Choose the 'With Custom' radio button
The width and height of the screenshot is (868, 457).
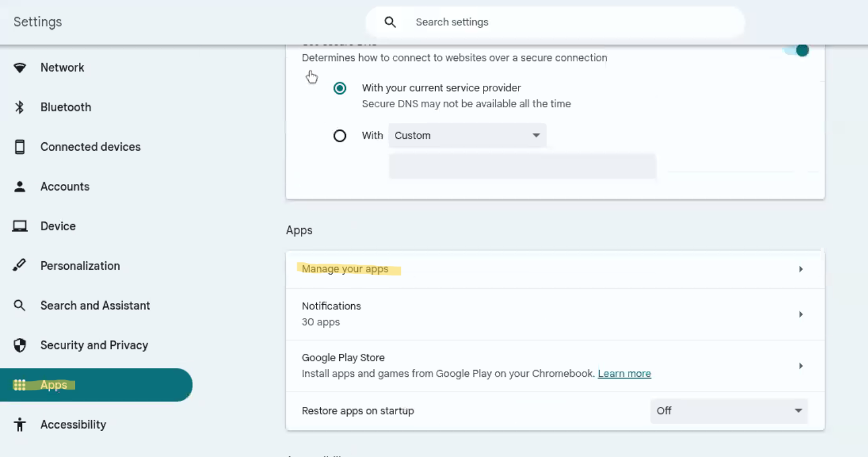click(x=340, y=135)
